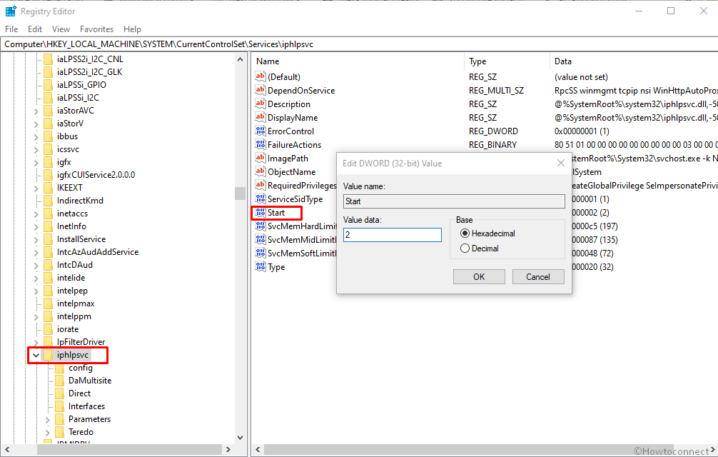Confirm the DWORD edit with OK

[479, 277]
